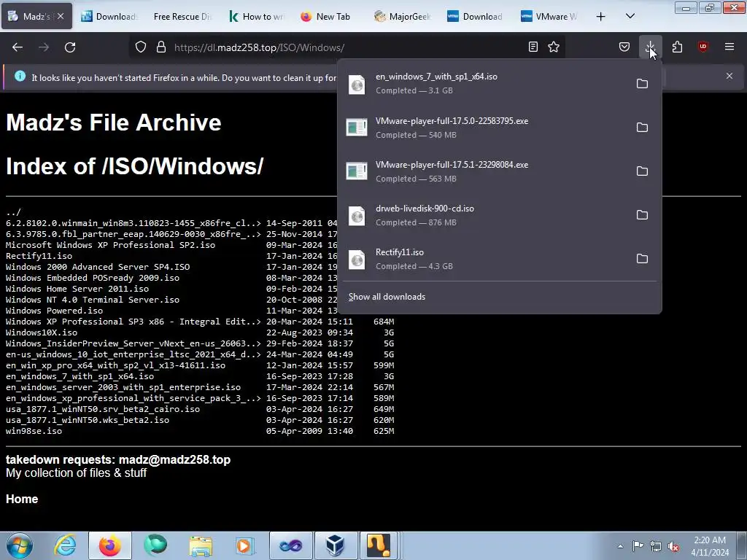
Task: Show en_windows_7_with_sp1_x64.iso in folder
Action: (642, 83)
